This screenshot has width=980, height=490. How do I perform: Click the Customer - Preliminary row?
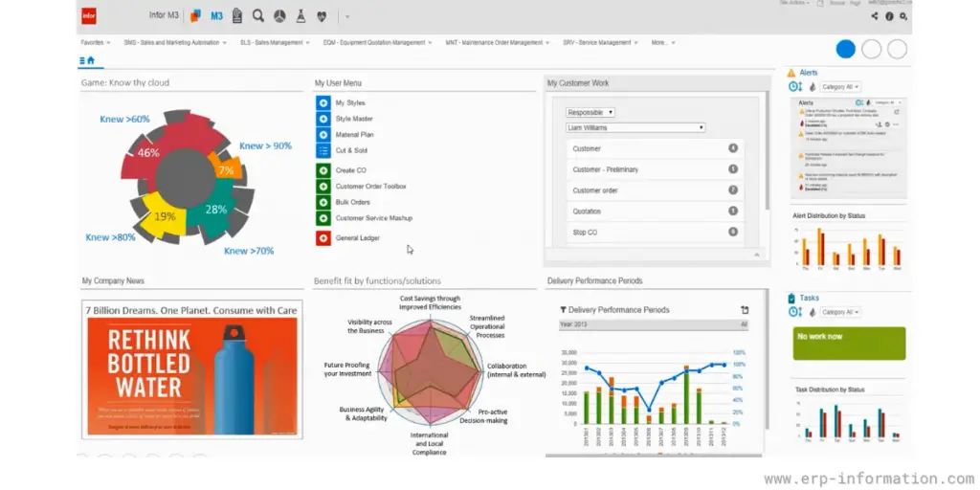tap(655, 169)
